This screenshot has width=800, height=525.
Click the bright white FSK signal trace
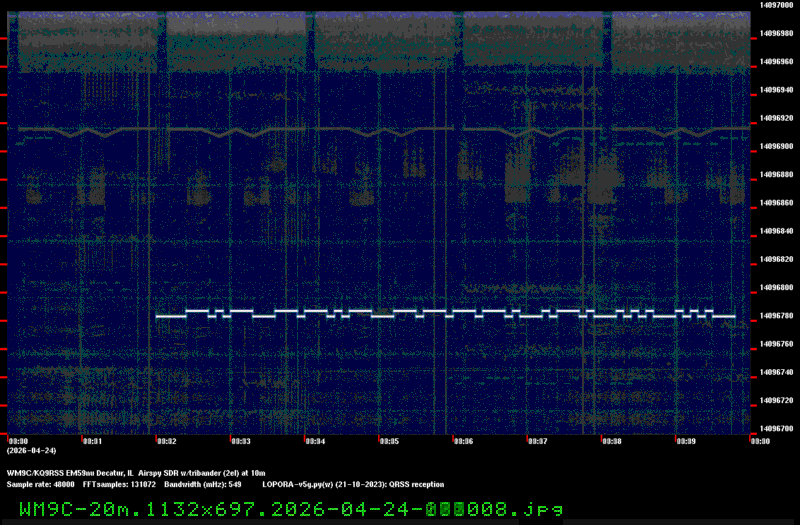click(445, 313)
